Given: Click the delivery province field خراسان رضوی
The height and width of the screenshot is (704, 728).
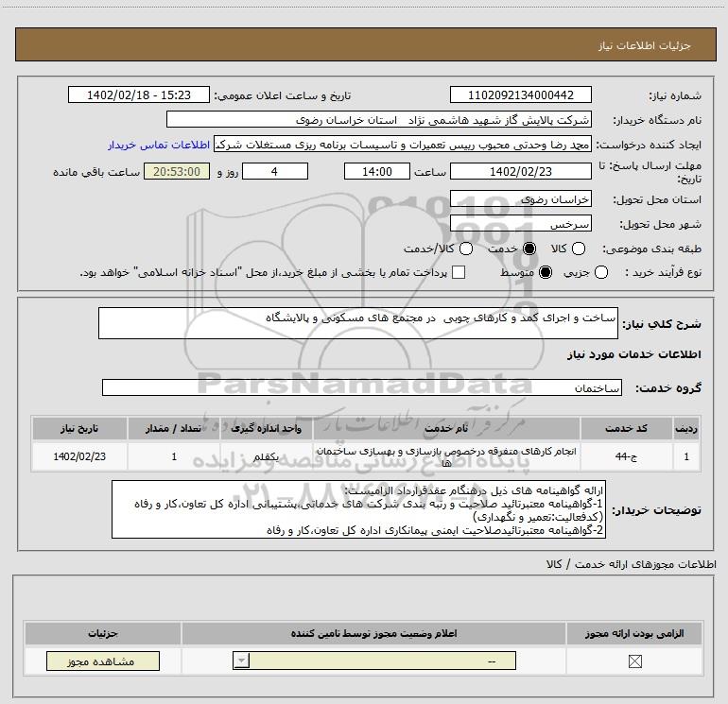Looking at the screenshot, I should [520, 199].
